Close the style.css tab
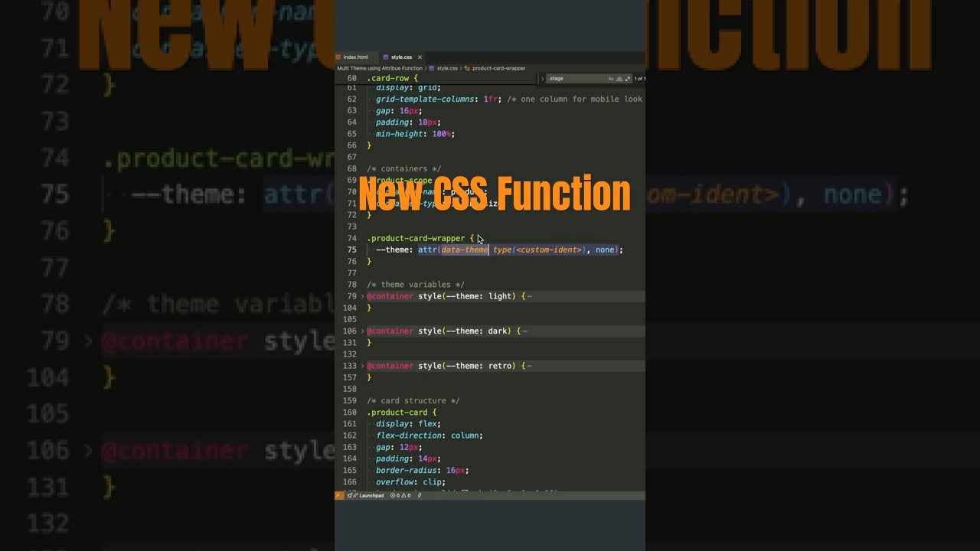The image size is (980, 551). tap(420, 57)
